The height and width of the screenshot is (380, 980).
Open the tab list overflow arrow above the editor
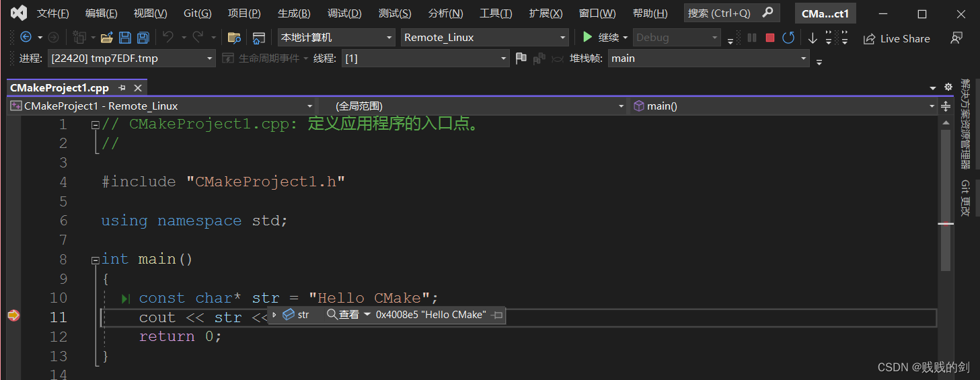coord(933,88)
